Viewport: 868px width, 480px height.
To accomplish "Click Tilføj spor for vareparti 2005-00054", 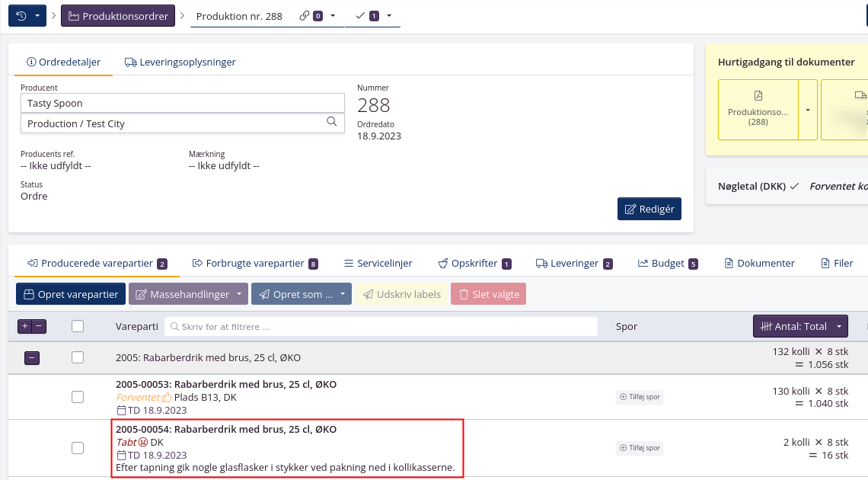I will pyautogui.click(x=639, y=448).
